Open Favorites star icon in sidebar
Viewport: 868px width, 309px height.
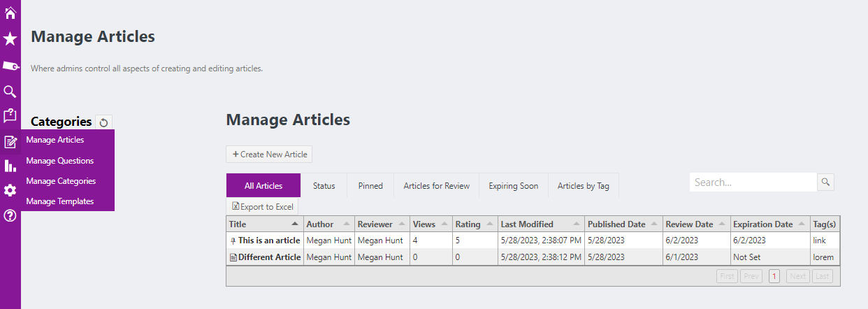click(x=10, y=39)
